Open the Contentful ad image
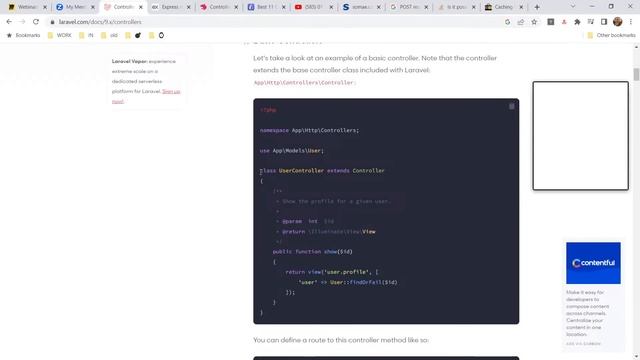The width and height of the screenshot is (640, 360). point(593,263)
